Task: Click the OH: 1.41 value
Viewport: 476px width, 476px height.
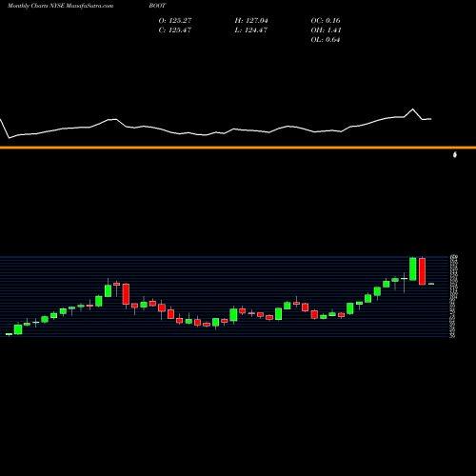Action: 326,30
